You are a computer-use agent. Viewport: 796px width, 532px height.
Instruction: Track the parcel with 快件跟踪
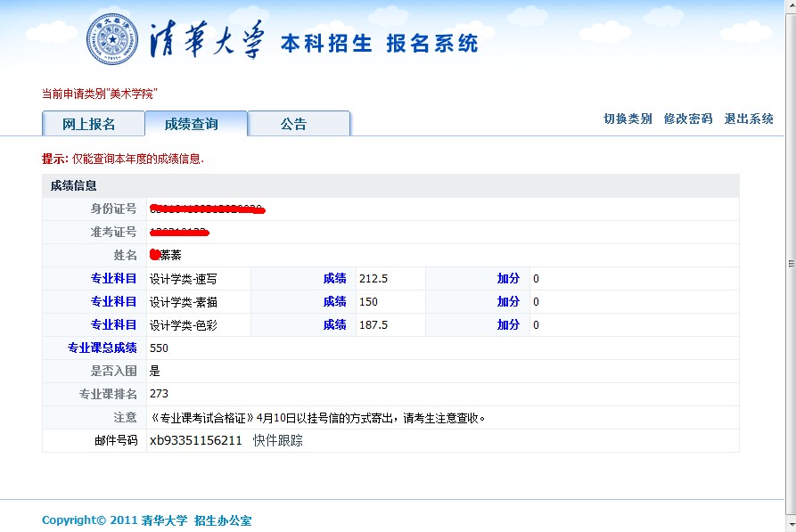[x=277, y=440]
